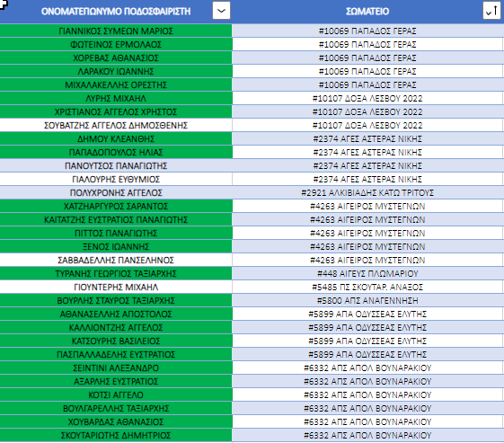This screenshot has height=443, width=504.
Task: Select the ΣΩΜΑΤΕΙΟ header cell
Action: click(x=367, y=12)
